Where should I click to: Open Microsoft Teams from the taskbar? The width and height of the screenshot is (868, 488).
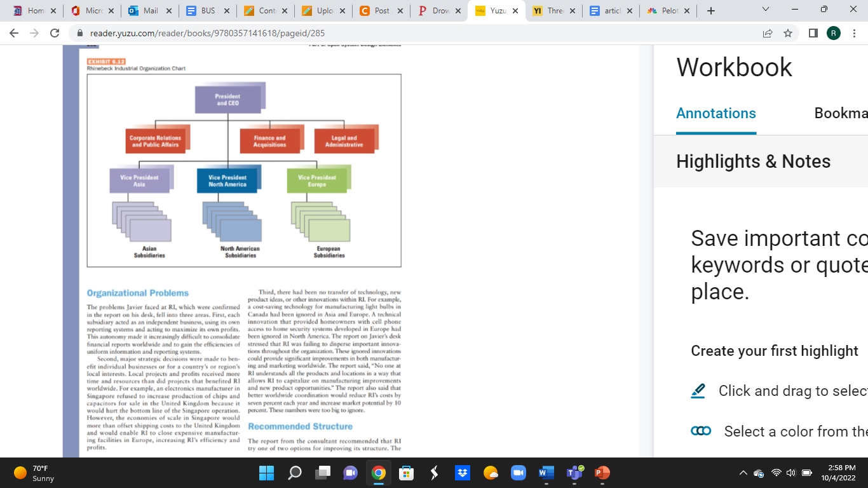(x=574, y=473)
